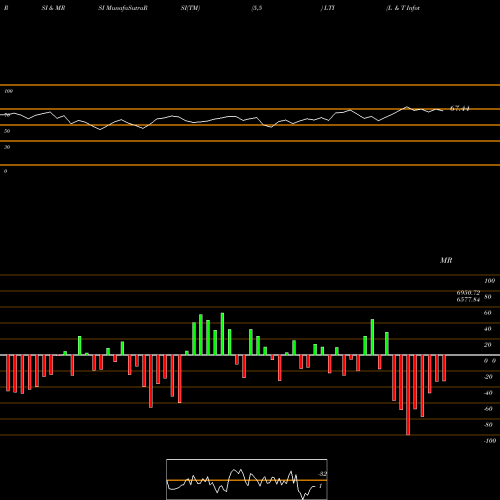Viewport: 500px width, 500px height.
Task: Click the 'SI MunafaSutraR' header text
Action: [123, 8]
